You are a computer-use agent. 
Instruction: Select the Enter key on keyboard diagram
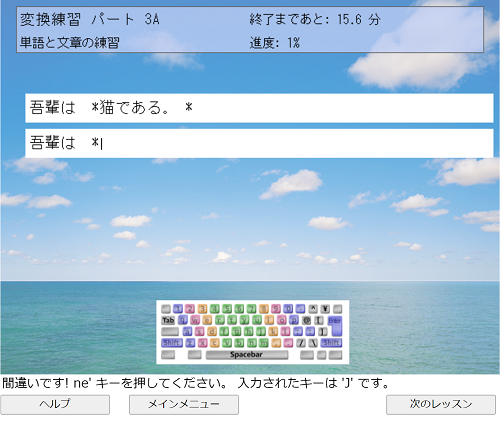point(335,325)
